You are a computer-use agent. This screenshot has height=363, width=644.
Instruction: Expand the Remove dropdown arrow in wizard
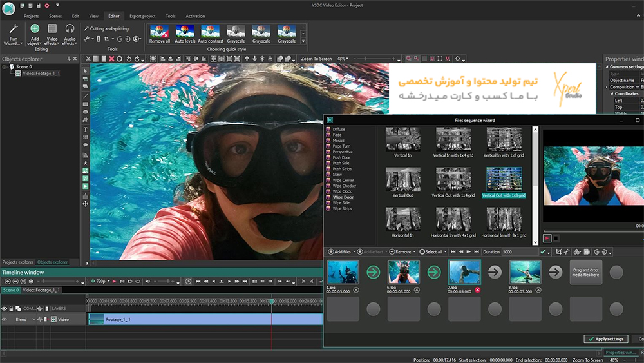tap(414, 251)
